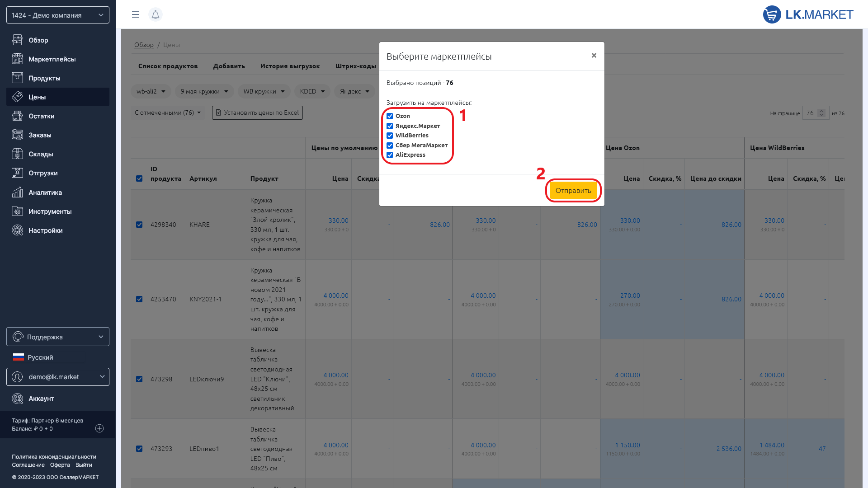
Task: Open the Соглашение link
Action: (x=28, y=465)
